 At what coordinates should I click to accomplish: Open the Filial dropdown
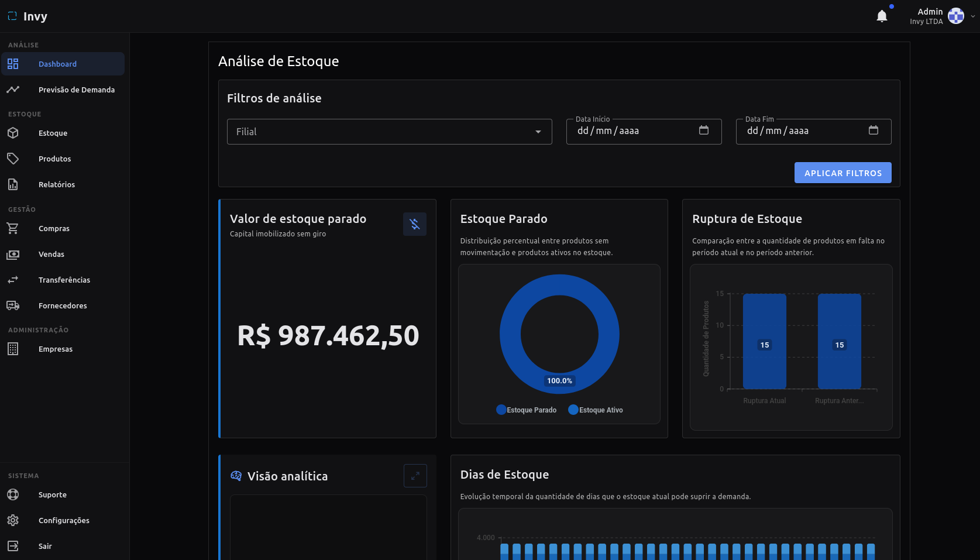click(389, 132)
